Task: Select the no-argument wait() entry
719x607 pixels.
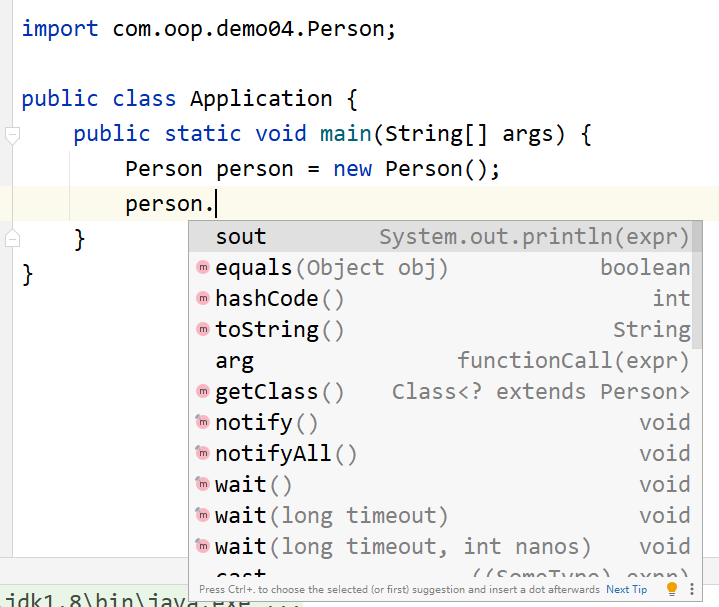Action: (x=441, y=484)
